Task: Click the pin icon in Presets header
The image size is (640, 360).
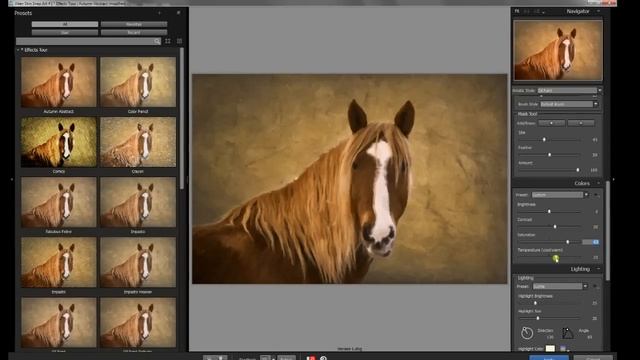Action: click(x=178, y=13)
